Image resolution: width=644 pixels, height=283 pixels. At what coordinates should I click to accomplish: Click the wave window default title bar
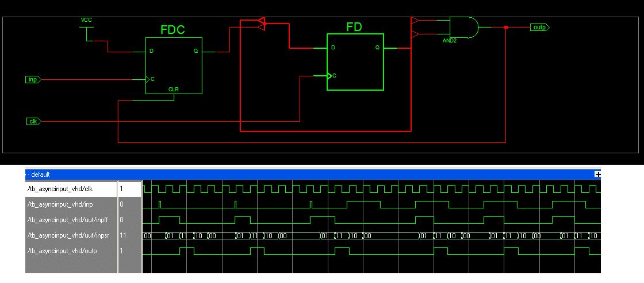(312, 175)
